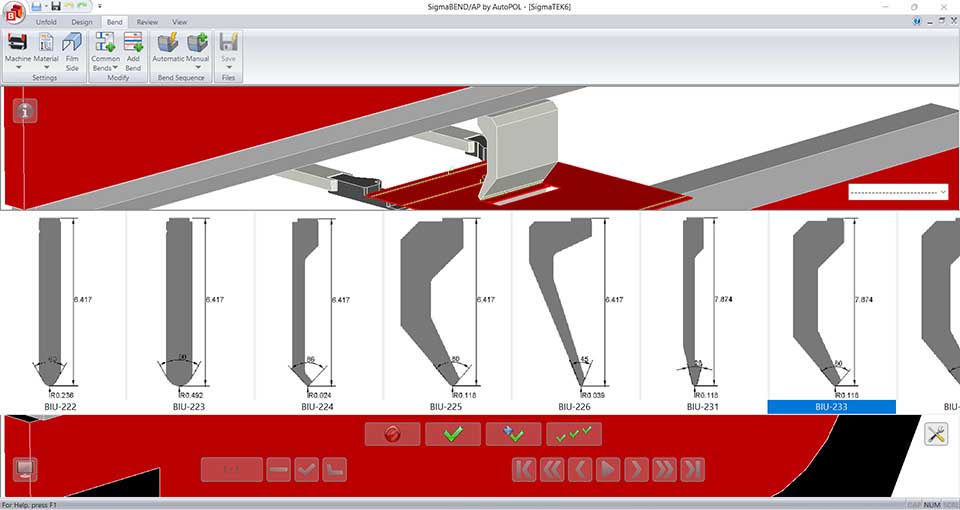
Task: Click the Film Side icon
Action: click(x=72, y=42)
